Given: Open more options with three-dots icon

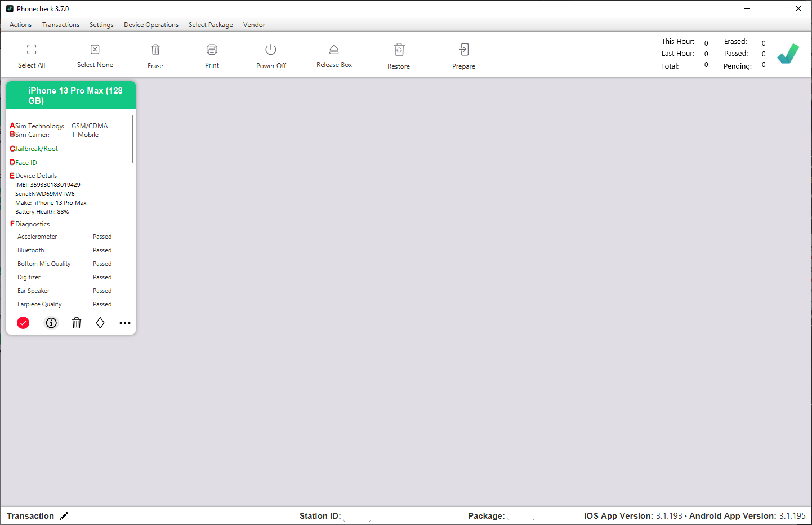Looking at the screenshot, I should [x=125, y=323].
